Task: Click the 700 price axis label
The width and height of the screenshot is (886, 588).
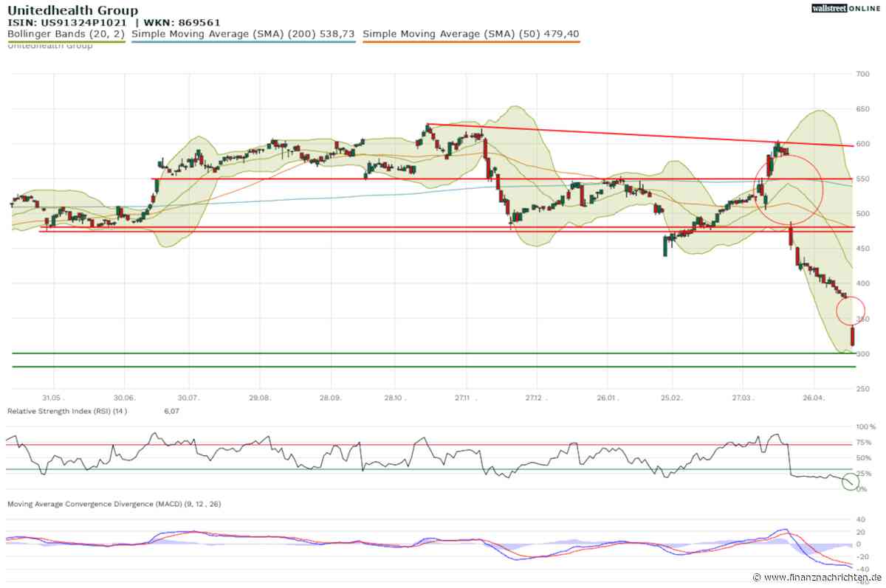Action: 862,75
